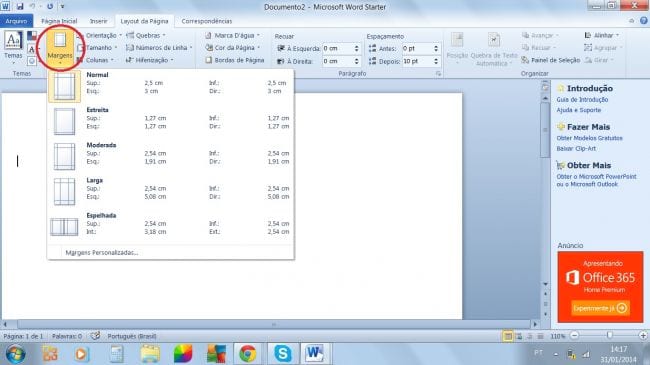Image resolution: width=650 pixels, height=365 pixels.
Task: Click the zoom slider handle
Action: pos(609,335)
